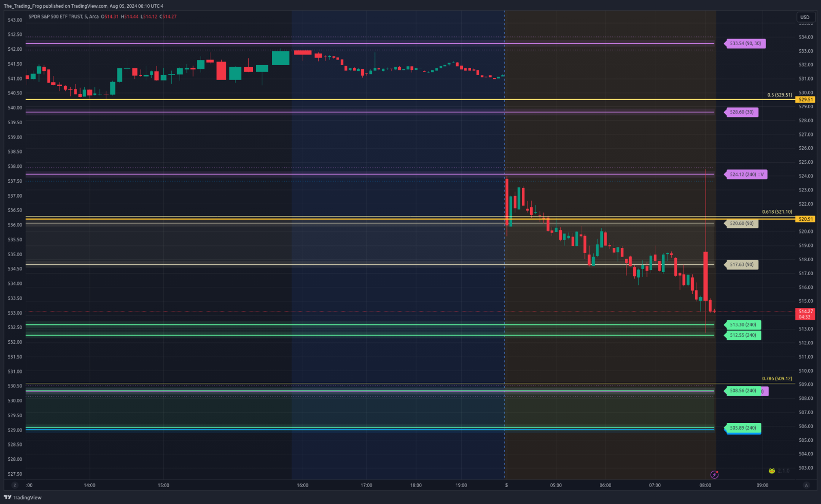Click the 04:33 candle countdown
This screenshot has width=821, height=504.
pyautogui.click(x=805, y=317)
